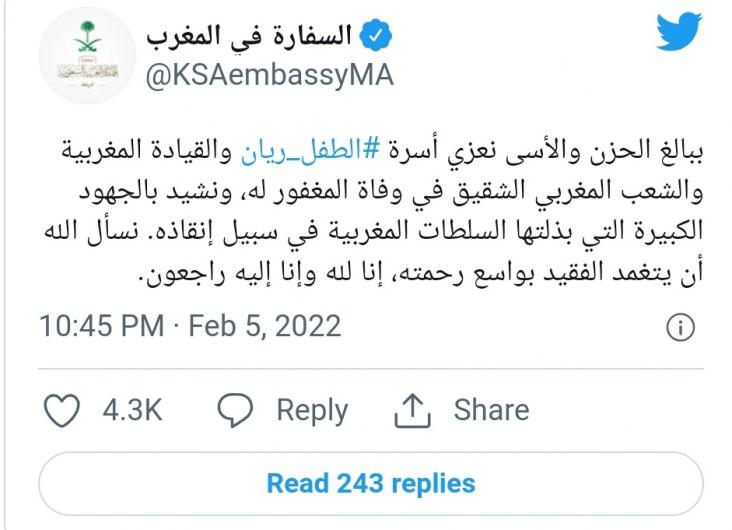
Task: Click the reply speech bubble icon
Action: click(235, 410)
